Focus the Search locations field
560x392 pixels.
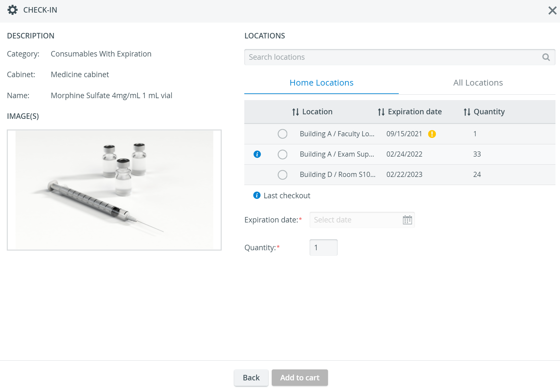click(400, 57)
